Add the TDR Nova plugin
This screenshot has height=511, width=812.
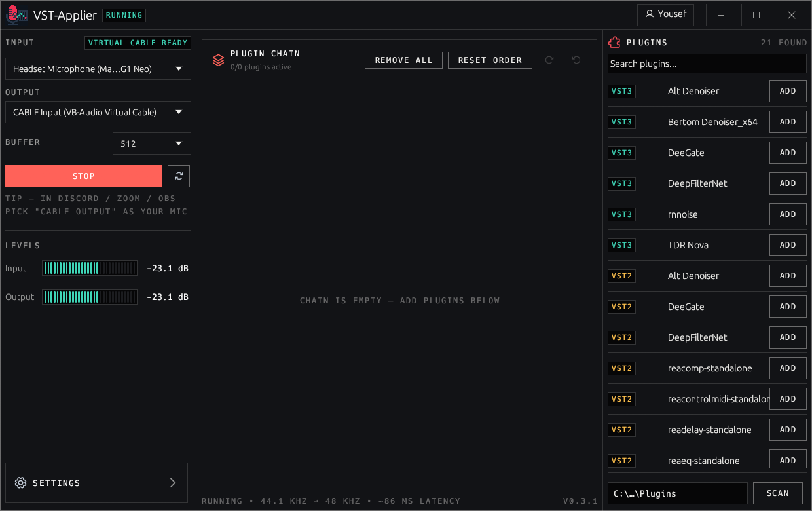[788, 245]
